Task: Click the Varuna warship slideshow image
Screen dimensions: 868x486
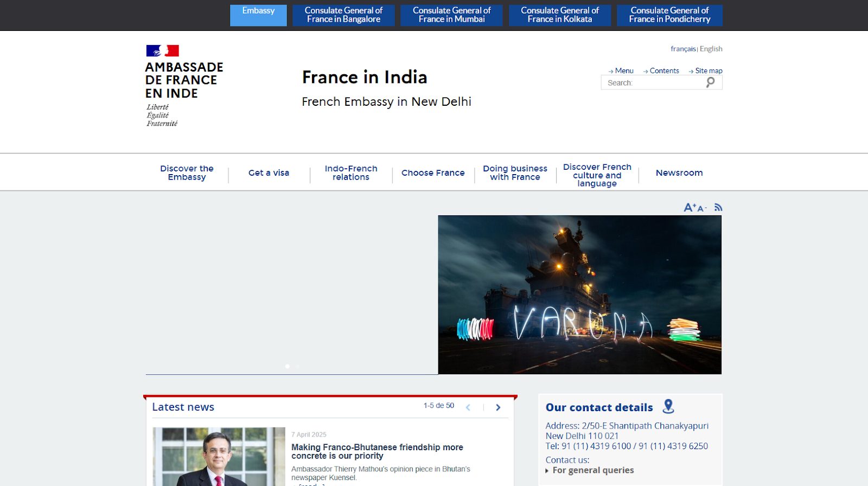Action: point(579,295)
